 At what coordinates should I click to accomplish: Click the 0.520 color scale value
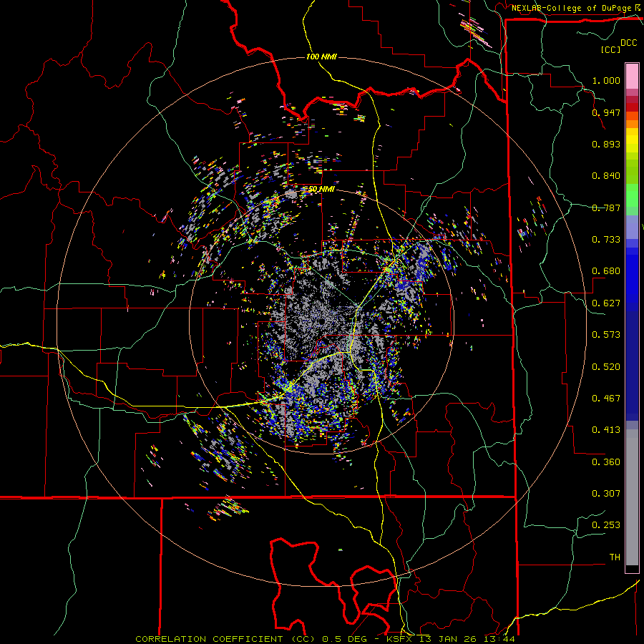pos(606,366)
